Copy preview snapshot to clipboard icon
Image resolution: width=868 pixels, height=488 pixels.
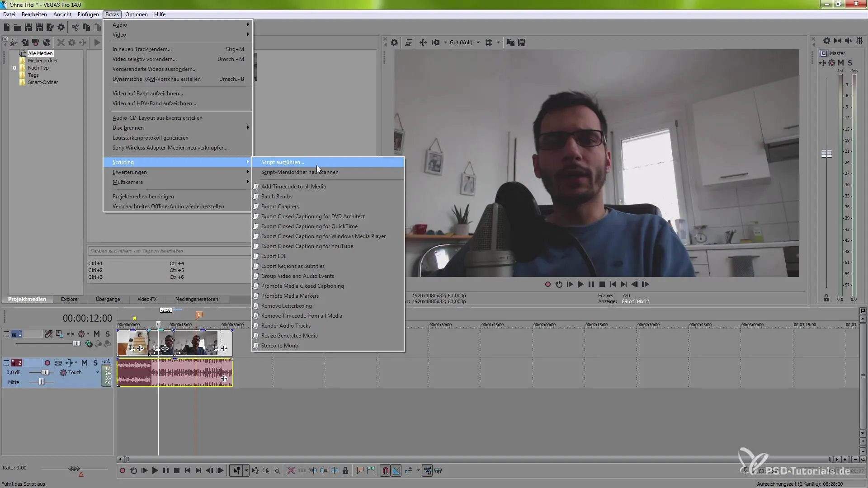point(511,42)
